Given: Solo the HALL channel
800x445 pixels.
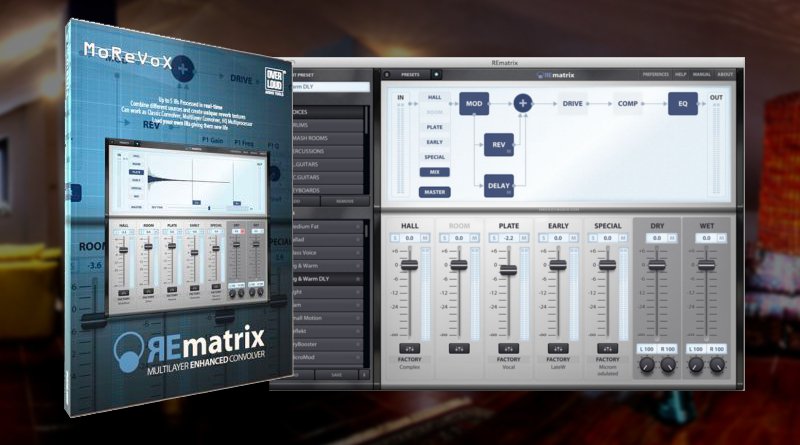Looking at the screenshot, I should coord(395,238).
